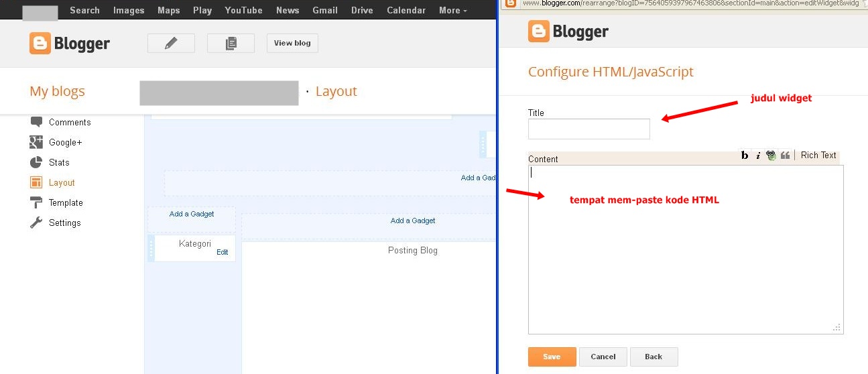Edit the Kategori gadget
Viewport: 868px width, 374px height.
click(223, 252)
